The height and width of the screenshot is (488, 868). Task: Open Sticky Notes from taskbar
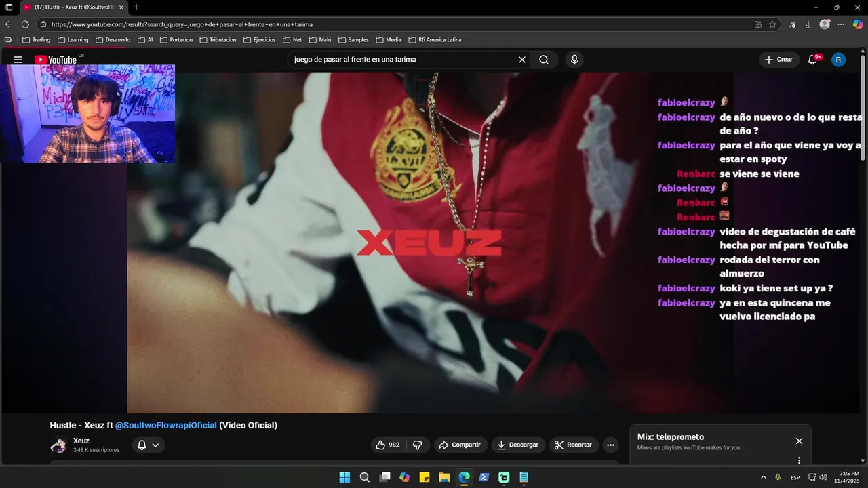425,477
